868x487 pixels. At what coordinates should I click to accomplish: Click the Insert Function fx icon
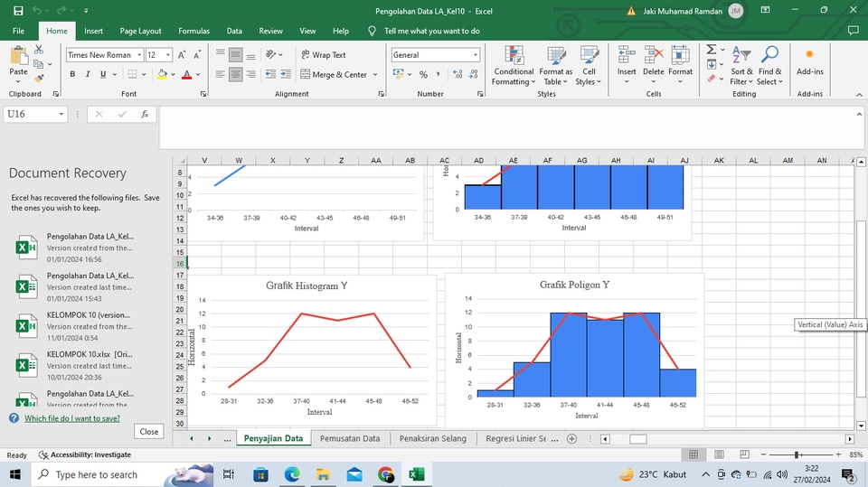point(145,114)
